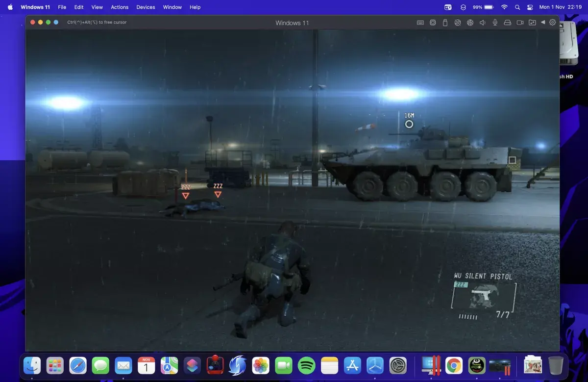Open the shared folders icon

pyautogui.click(x=532, y=23)
